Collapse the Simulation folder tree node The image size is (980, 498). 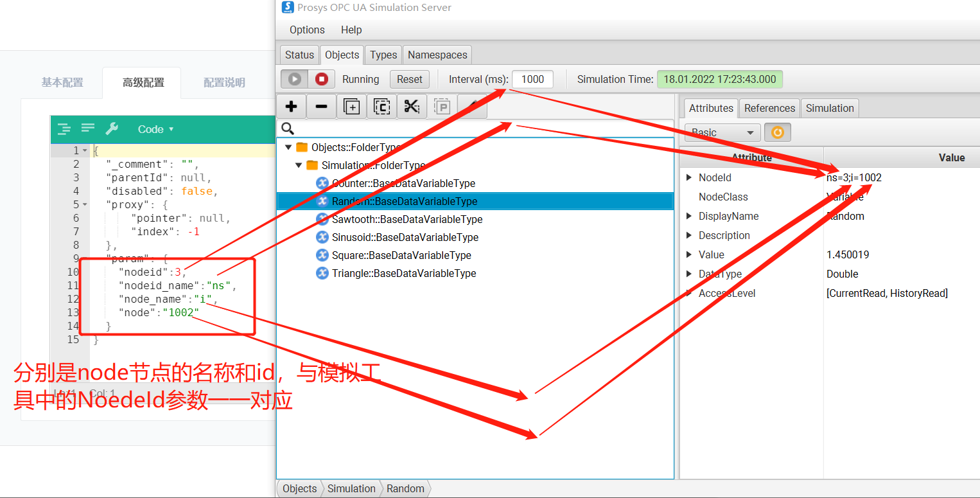pos(299,165)
